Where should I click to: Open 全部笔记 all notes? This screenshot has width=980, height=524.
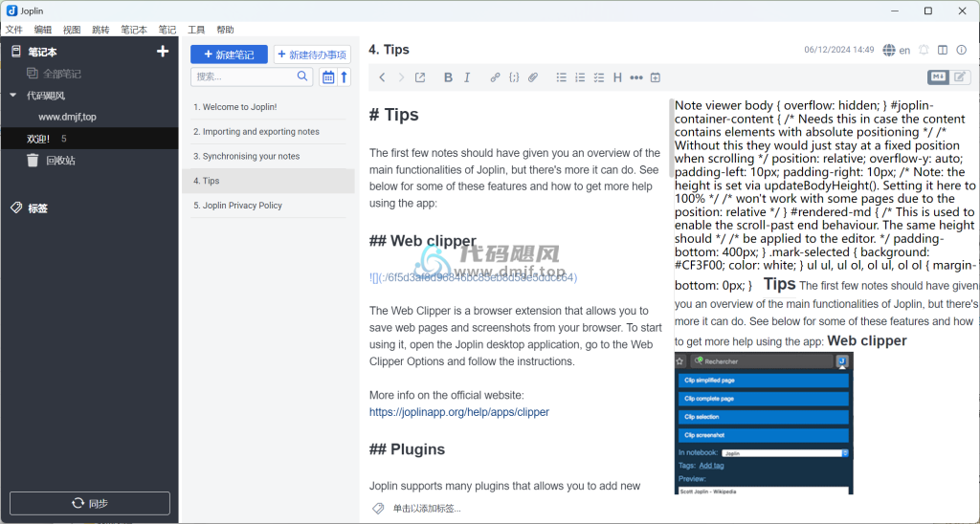click(54, 74)
